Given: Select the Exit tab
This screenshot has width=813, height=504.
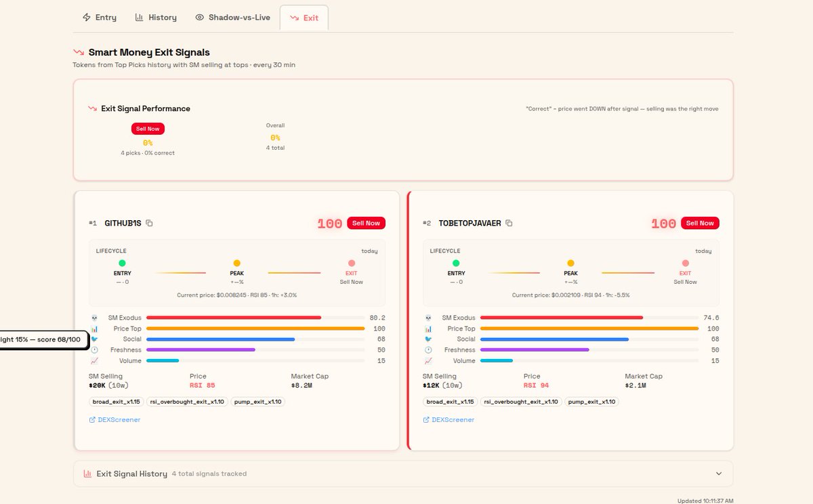Looking at the screenshot, I should coord(304,18).
